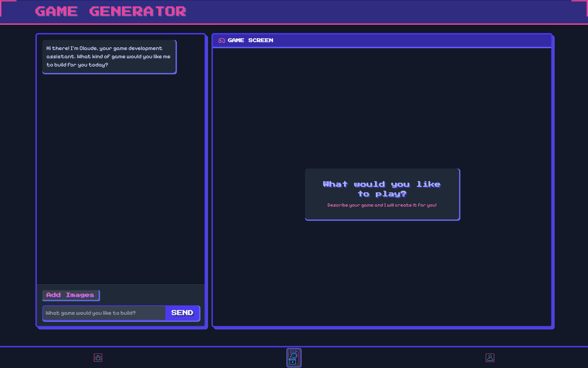
Task: Open the user profile icon in bottom bar
Action: pos(490,358)
